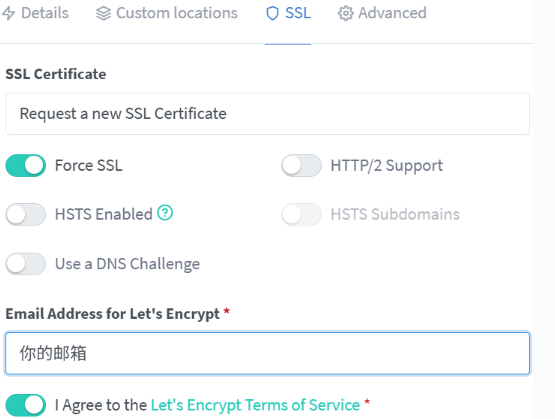Select the SSL tab label
This screenshot has width=555, height=419.
pos(298,13)
